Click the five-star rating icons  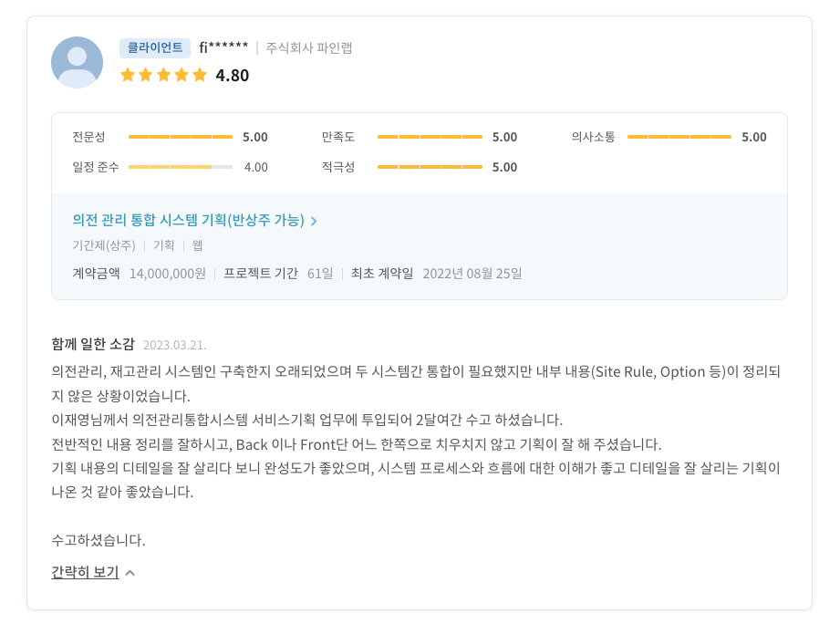point(164,75)
